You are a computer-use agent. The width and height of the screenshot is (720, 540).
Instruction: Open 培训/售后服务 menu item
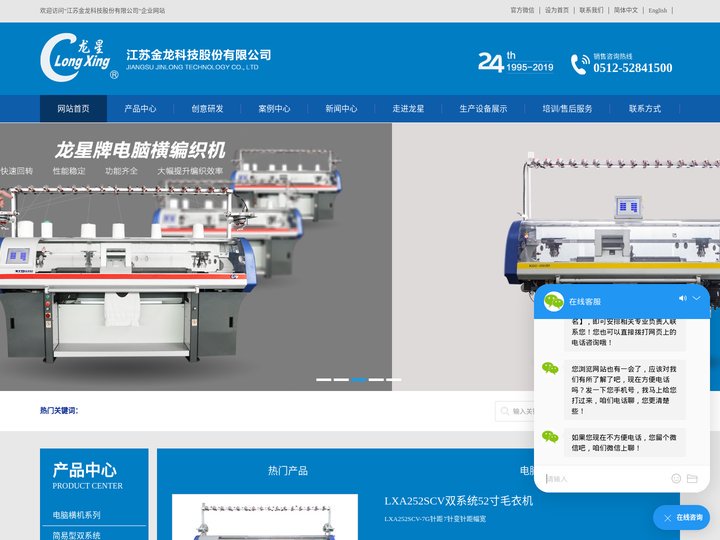click(x=567, y=109)
